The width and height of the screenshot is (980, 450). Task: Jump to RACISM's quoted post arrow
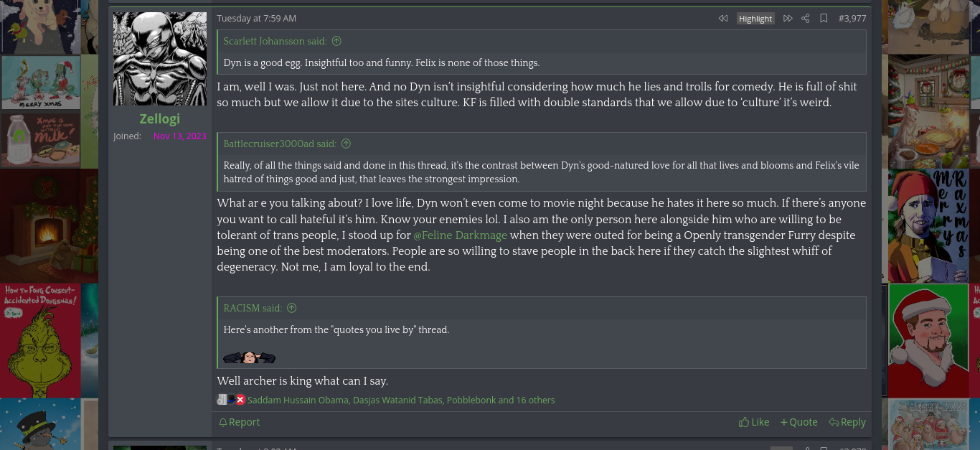pos(292,309)
